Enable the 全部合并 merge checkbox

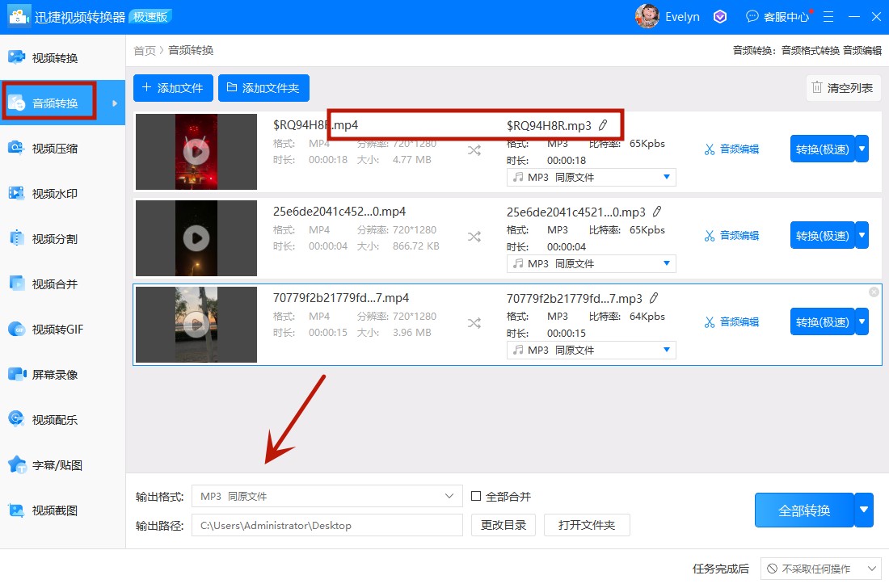475,496
